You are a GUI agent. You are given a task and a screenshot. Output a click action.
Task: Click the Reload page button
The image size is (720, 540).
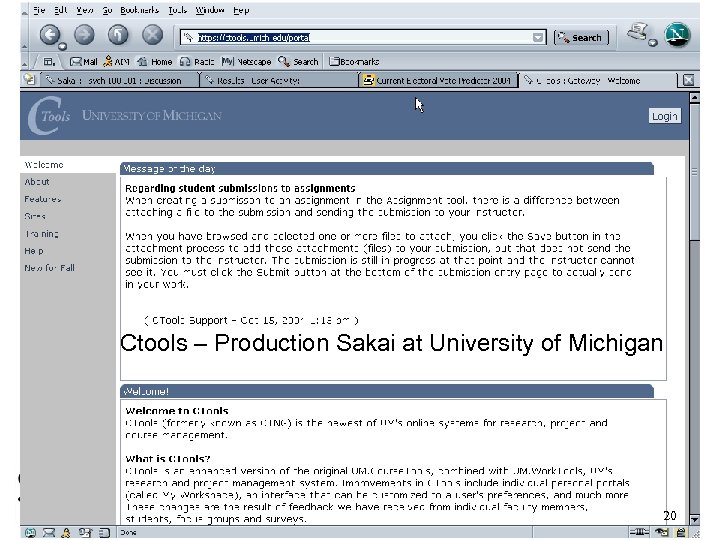118,35
